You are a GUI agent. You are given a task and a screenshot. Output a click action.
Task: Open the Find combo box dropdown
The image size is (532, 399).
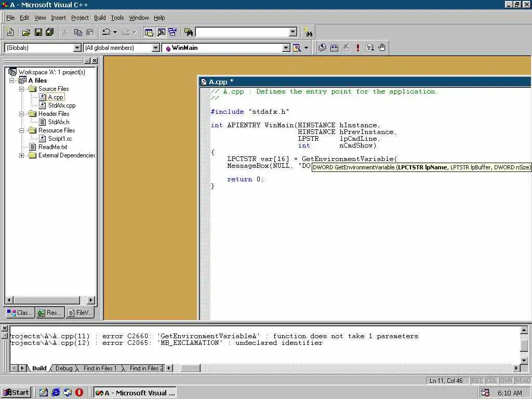(293, 32)
